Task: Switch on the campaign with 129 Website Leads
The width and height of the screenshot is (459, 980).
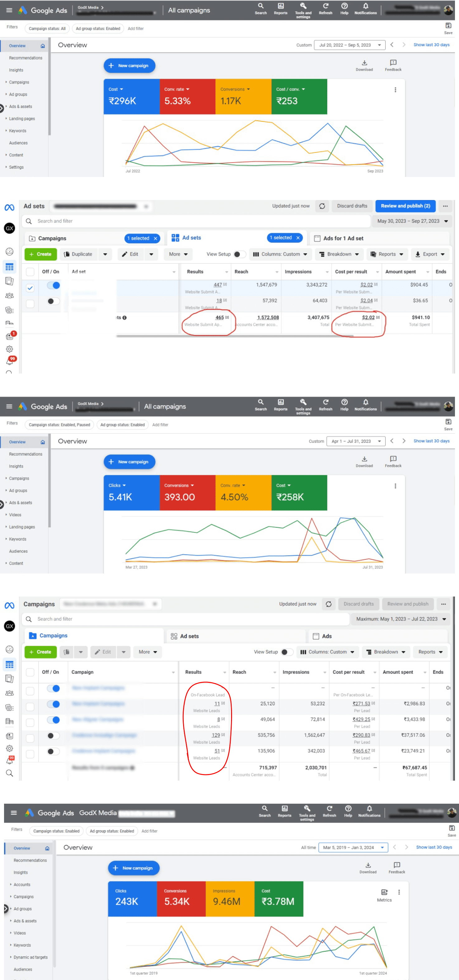Action: point(53,736)
